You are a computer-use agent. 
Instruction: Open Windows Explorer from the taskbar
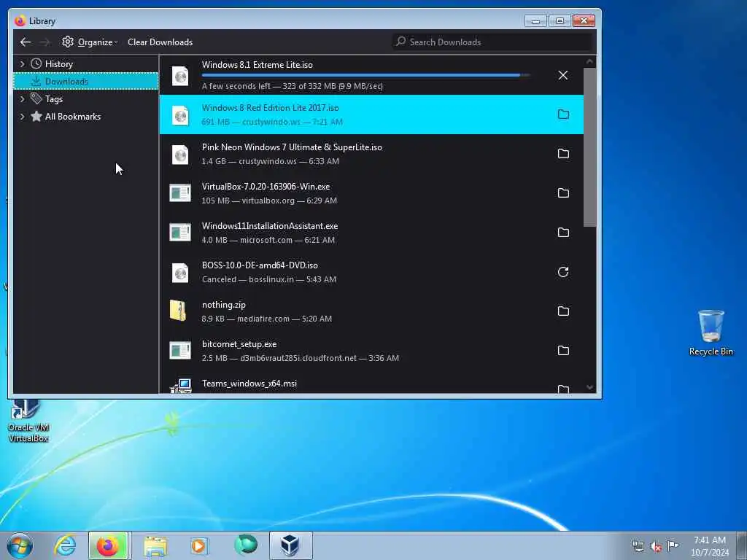[x=156, y=545]
